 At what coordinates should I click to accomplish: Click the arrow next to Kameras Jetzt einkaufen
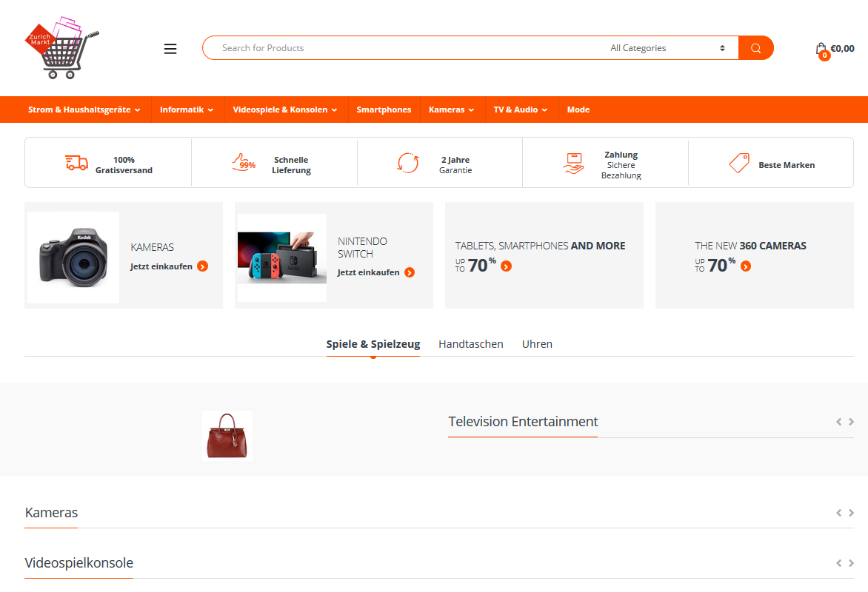203,266
